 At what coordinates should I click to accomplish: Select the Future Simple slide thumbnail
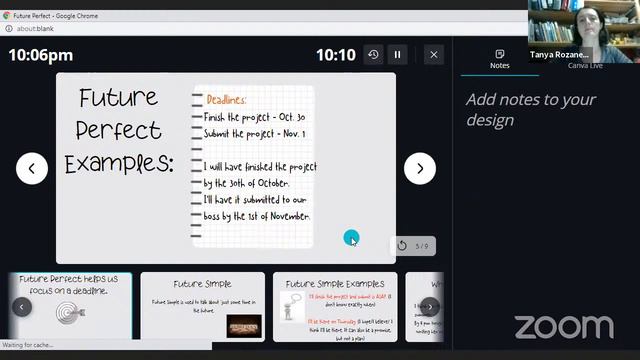(x=202, y=307)
